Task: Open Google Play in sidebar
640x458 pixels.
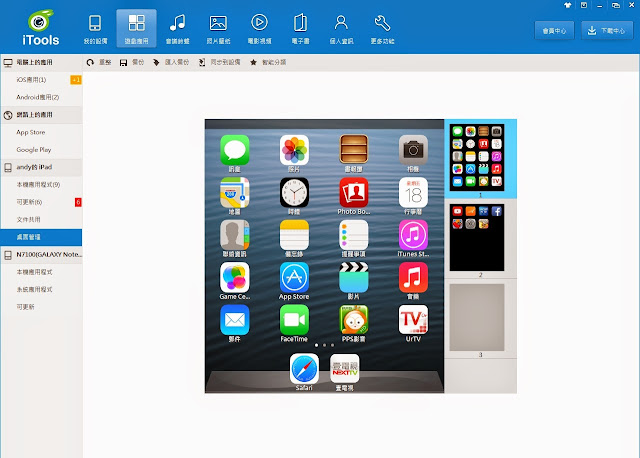Action: click(x=41, y=150)
